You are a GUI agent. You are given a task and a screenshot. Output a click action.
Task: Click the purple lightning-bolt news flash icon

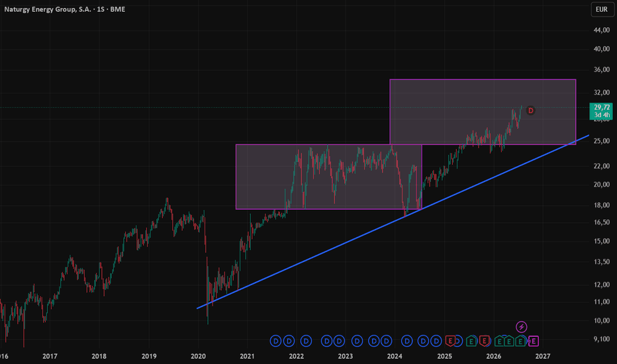tap(522, 327)
